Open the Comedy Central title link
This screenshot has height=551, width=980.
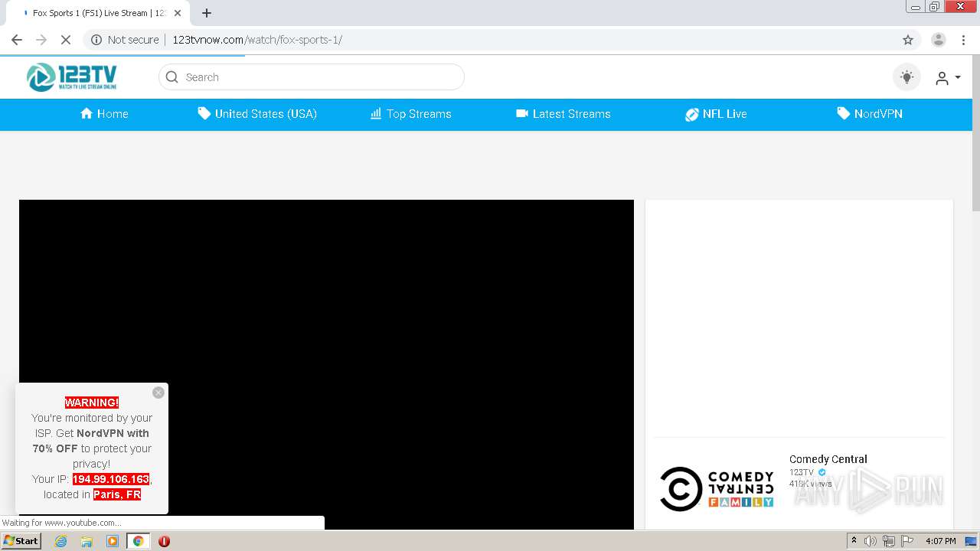(828, 459)
